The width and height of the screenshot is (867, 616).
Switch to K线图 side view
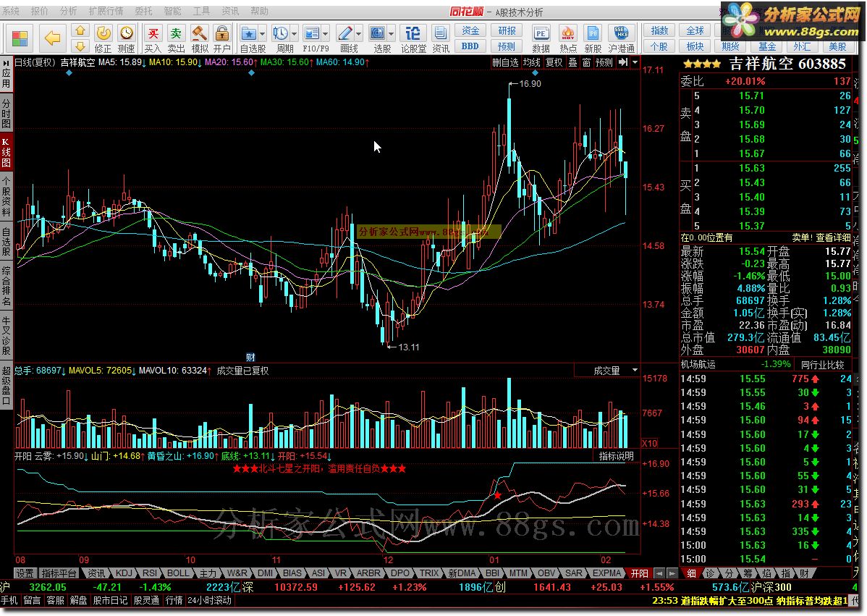click(6, 153)
